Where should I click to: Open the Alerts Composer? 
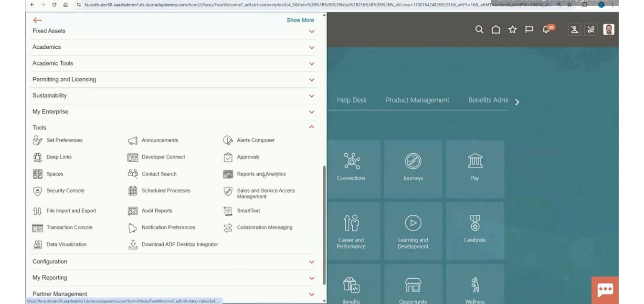coord(255,140)
